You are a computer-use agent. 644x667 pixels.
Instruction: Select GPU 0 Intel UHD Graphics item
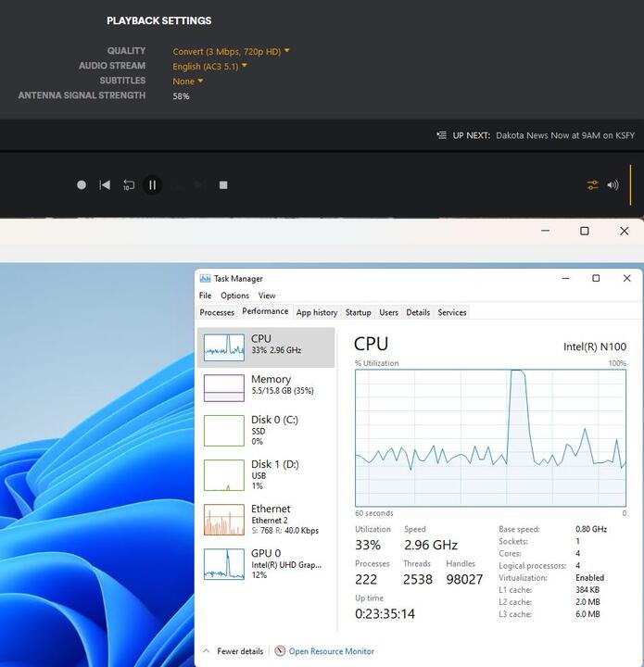266,564
